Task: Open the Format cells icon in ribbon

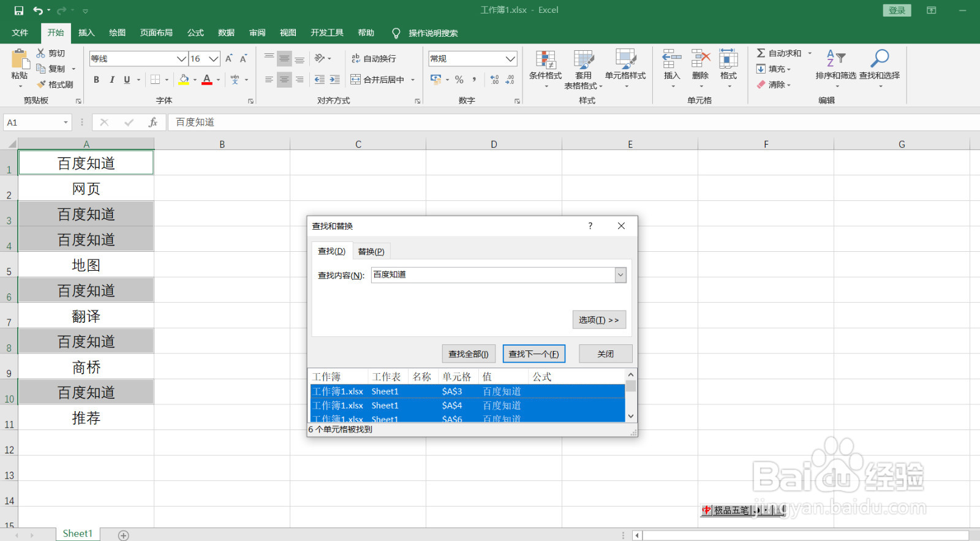Action: point(728,59)
